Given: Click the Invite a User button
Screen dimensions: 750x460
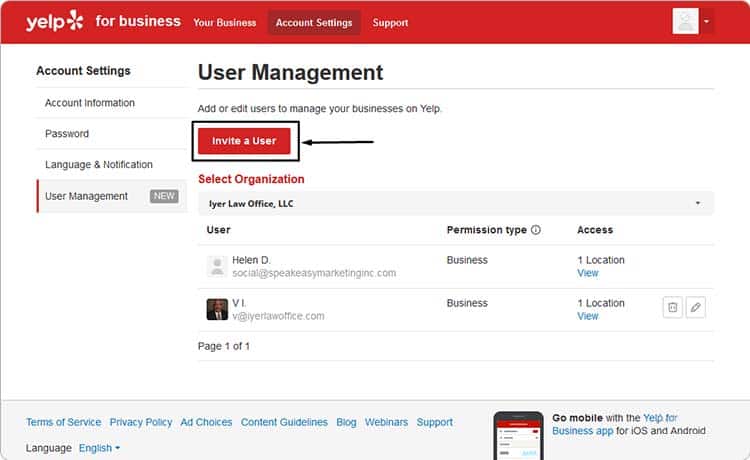Looking at the screenshot, I should point(244,141).
